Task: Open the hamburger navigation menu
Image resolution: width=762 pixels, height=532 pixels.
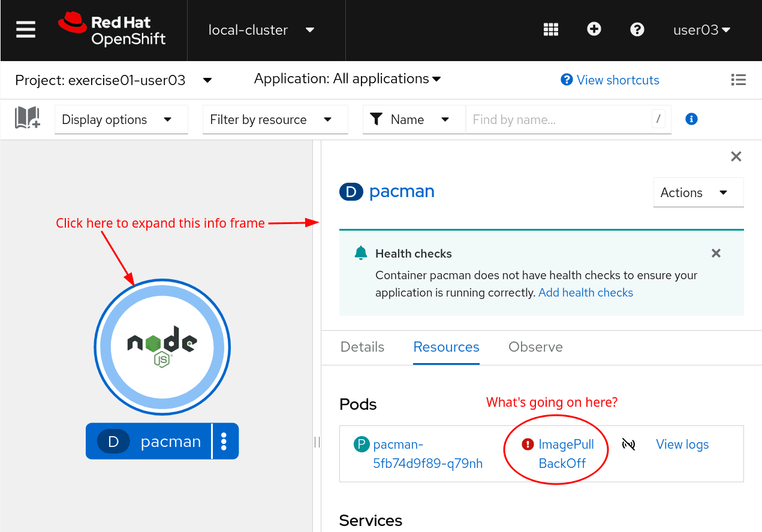Action: click(x=26, y=30)
